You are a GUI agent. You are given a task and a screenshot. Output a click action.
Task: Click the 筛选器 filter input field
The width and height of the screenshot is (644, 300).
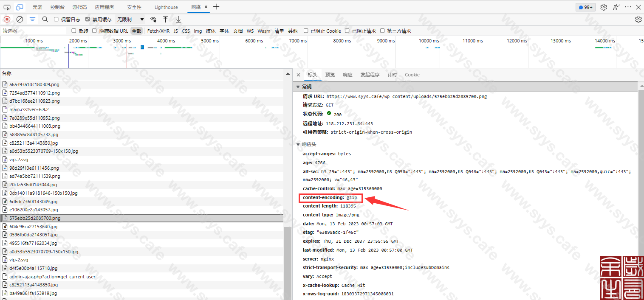(33, 31)
